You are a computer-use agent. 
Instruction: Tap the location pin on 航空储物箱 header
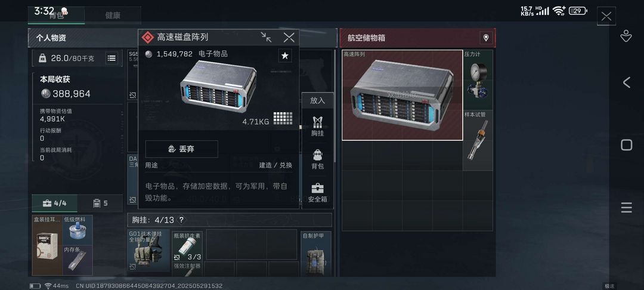coord(486,38)
